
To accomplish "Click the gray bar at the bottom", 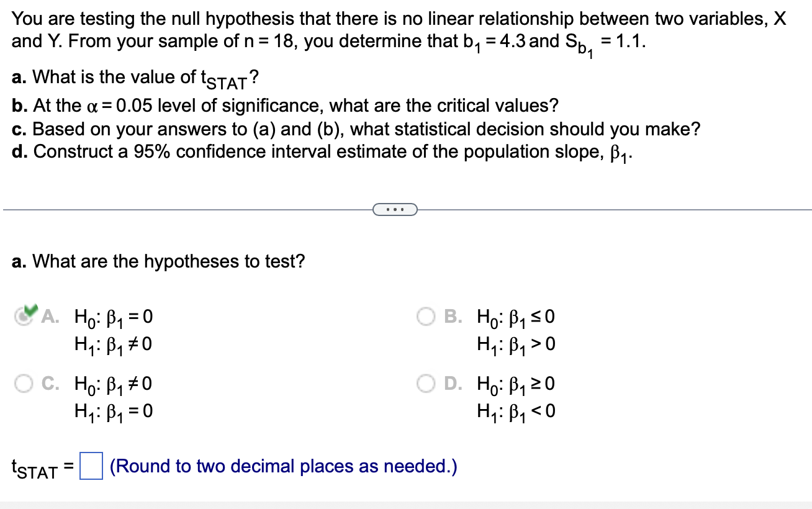I will [x=406, y=504].
